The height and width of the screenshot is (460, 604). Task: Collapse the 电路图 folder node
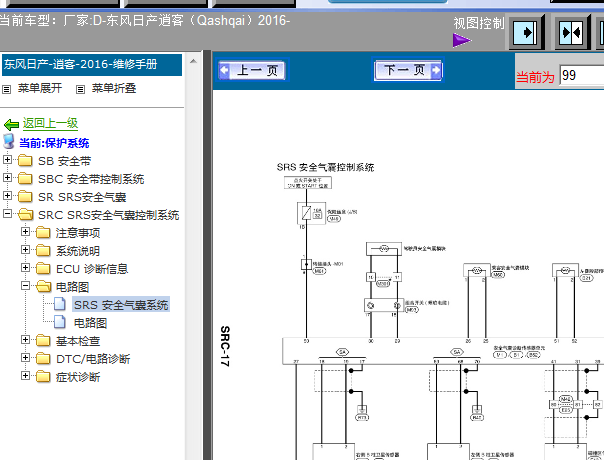point(25,285)
